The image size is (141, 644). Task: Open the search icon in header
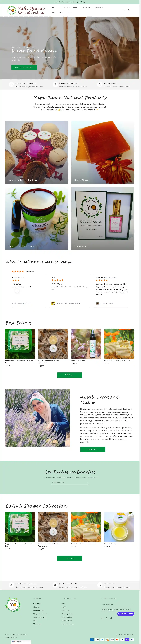tap(123, 10)
